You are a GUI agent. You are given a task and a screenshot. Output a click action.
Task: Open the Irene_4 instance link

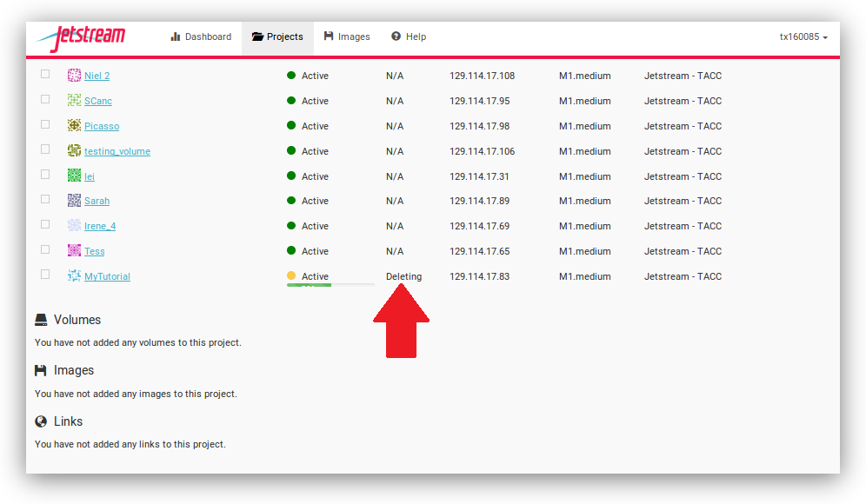pyautogui.click(x=100, y=227)
